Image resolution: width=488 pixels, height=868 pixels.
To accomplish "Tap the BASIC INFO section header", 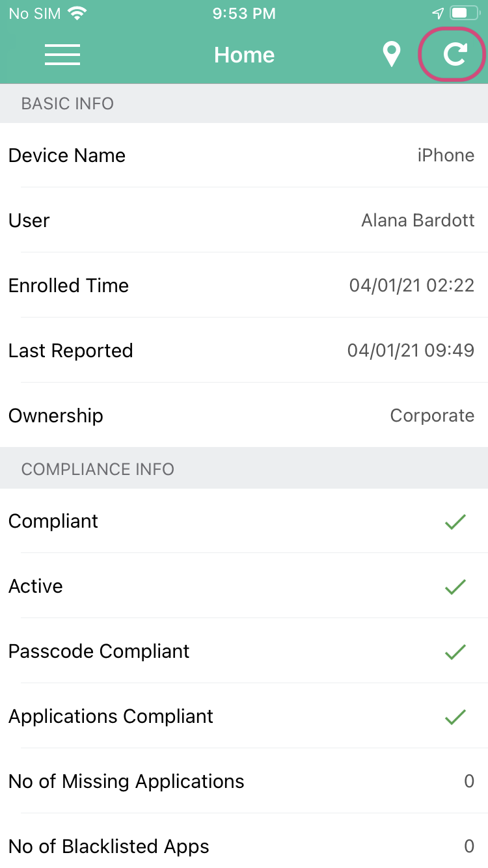I will pyautogui.click(x=244, y=103).
